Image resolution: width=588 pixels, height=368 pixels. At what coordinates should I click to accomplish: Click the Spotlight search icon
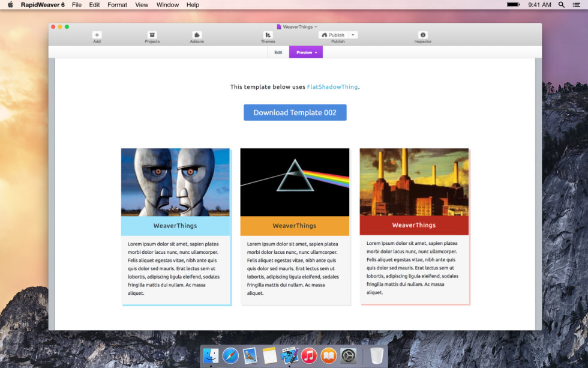pos(562,5)
